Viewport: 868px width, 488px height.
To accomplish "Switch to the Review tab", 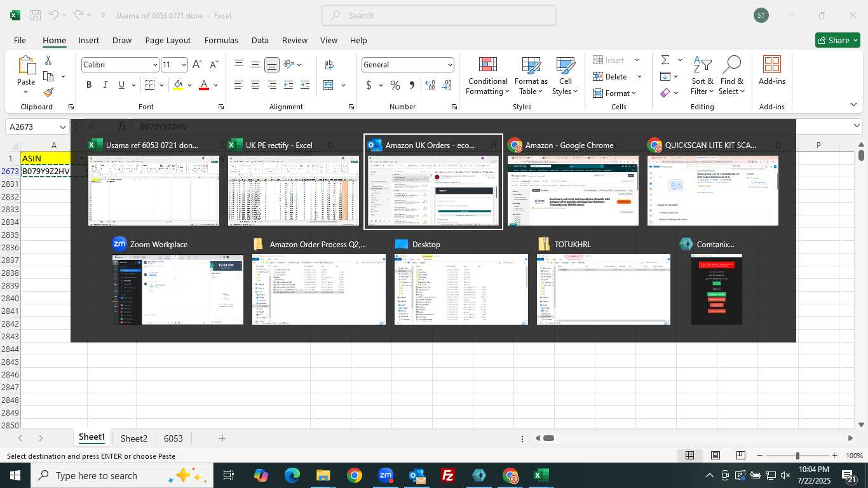I will tap(294, 40).
